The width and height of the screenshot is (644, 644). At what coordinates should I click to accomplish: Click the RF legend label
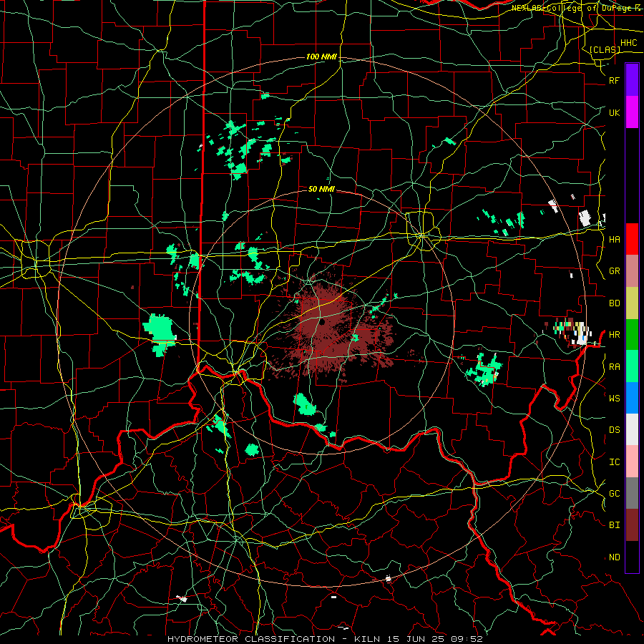[x=614, y=80]
